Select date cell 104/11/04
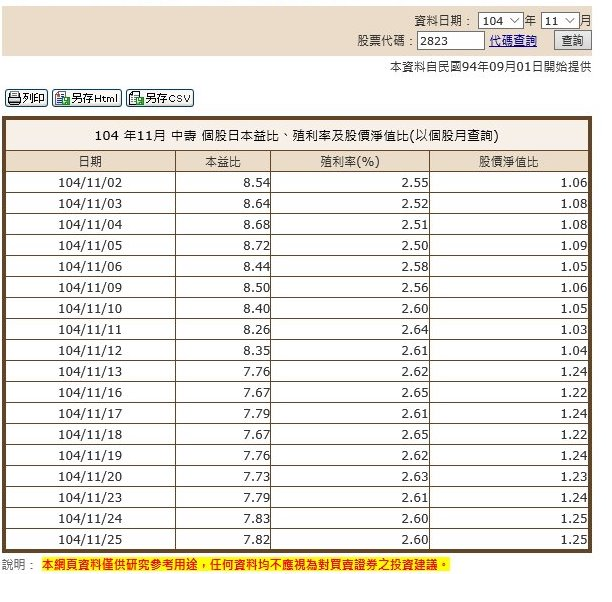 click(x=90, y=224)
